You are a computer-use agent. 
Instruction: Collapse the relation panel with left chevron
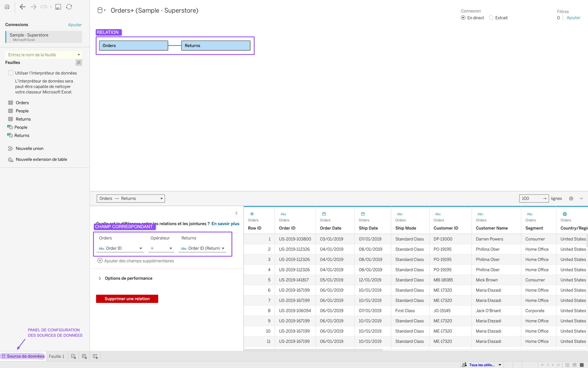click(x=236, y=213)
